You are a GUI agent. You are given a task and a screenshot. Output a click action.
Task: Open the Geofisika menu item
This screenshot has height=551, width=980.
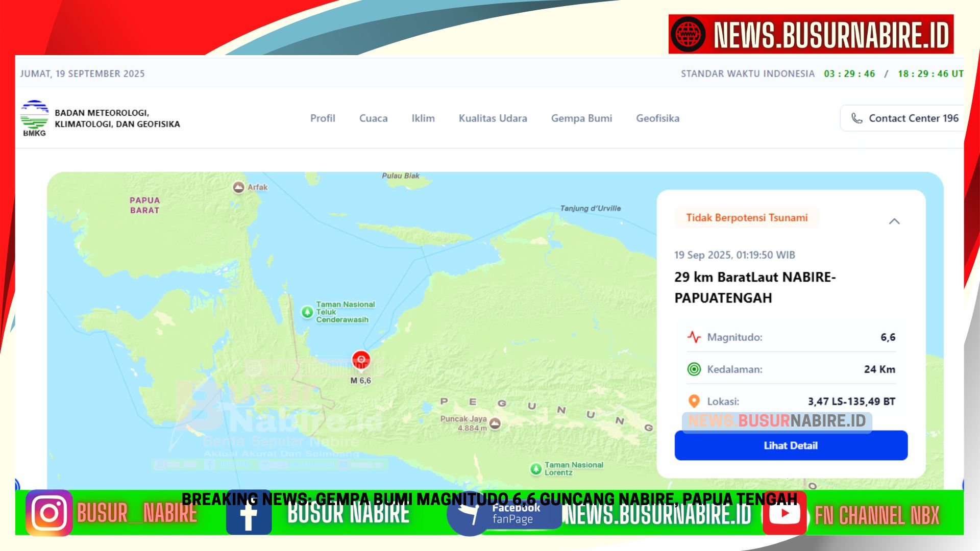[x=657, y=118]
